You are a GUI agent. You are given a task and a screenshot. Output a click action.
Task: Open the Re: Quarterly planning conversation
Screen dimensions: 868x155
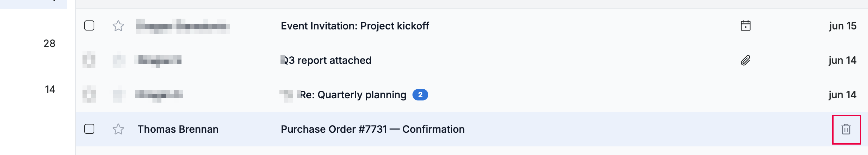(x=353, y=95)
